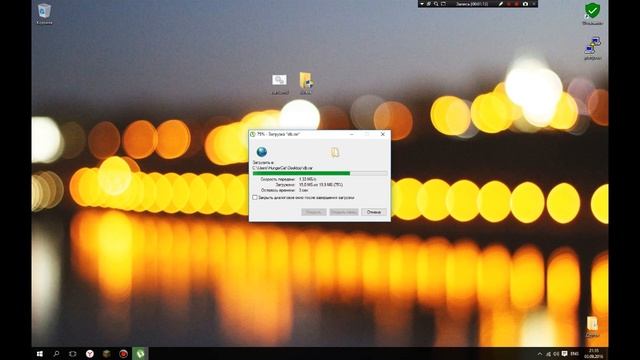
Task: Click the red stop button in recorder toolbar
Action: tap(517, 4)
